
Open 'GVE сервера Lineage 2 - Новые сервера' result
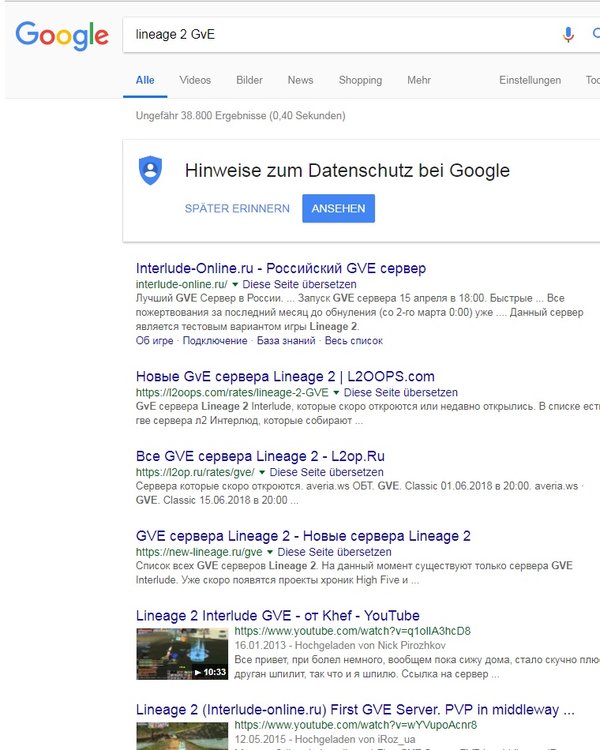(x=303, y=536)
